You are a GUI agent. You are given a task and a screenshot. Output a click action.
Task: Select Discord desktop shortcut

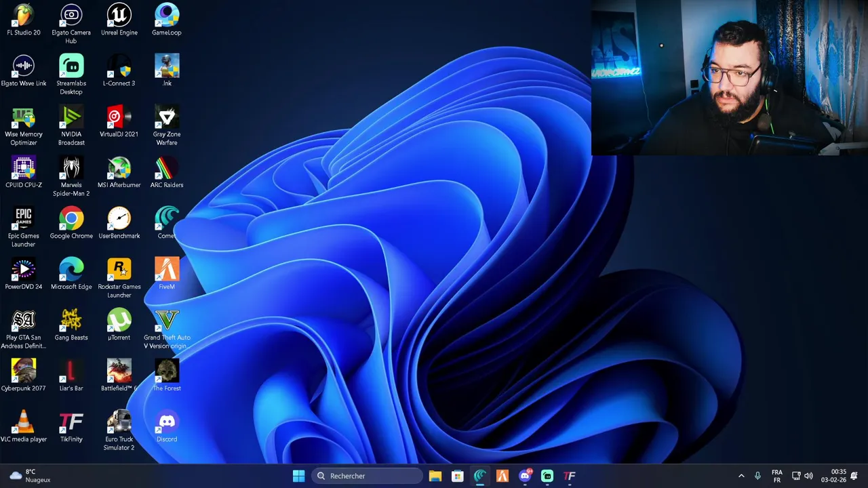pos(167,426)
